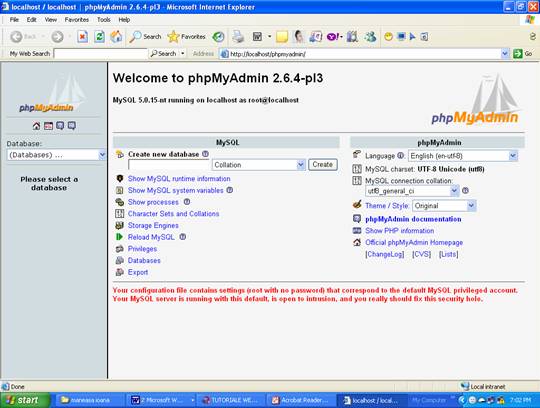Open the Edit menu
Image resolution: width=540 pixels, height=408 pixels.
32,20
